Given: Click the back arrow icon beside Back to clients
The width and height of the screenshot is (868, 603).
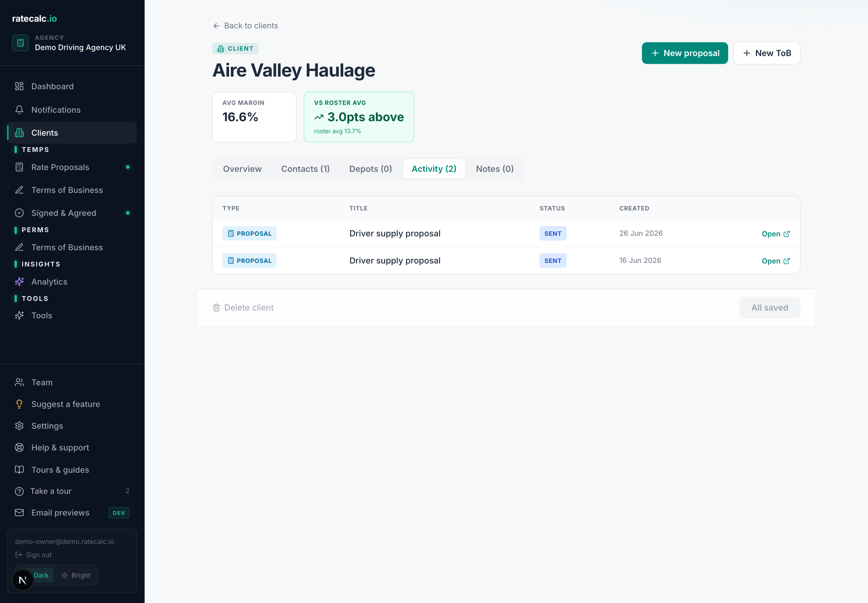Looking at the screenshot, I should (x=216, y=26).
